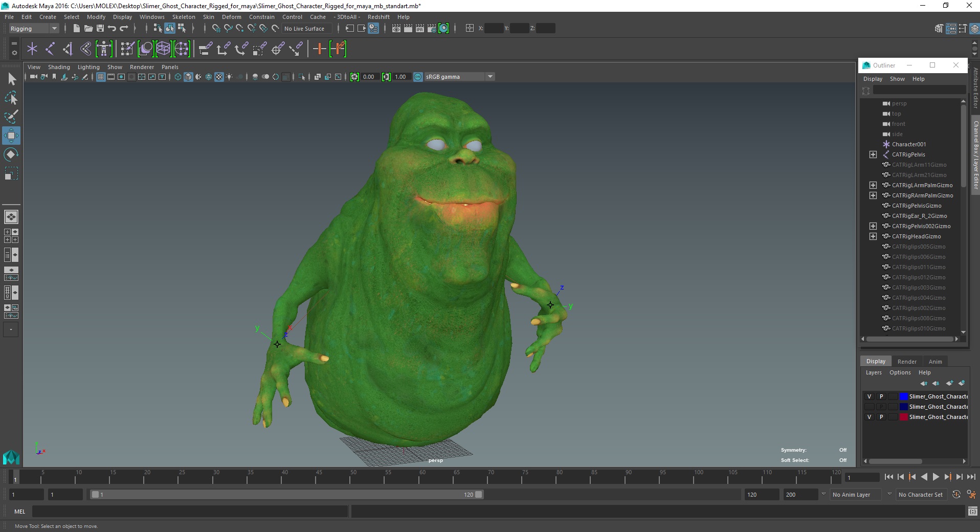The height and width of the screenshot is (532, 980).
Task: Click the four-view layout icon
Action: click(11, 236)
